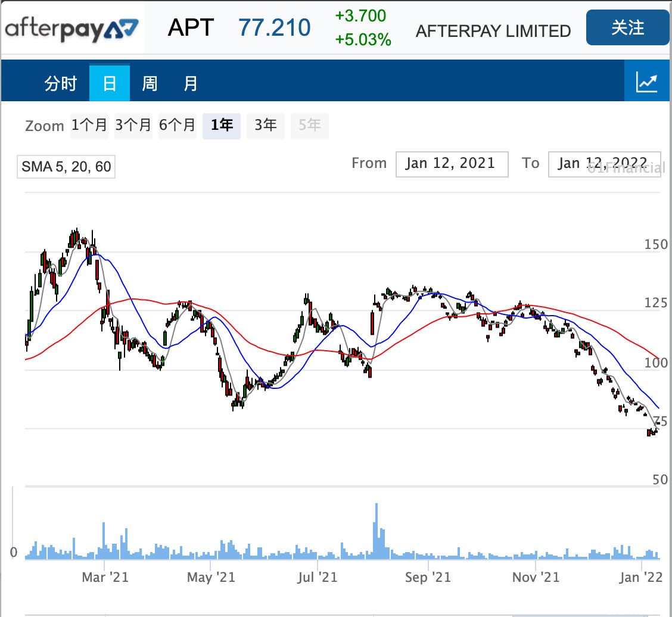Click the price 77.210
The height and width of the screenshot is (617, 672).
coord(274,28)
